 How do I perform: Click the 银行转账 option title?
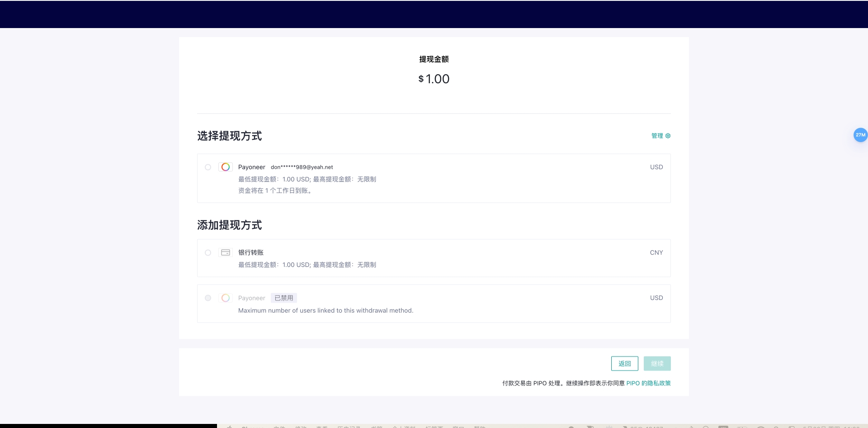coord(251,252)
